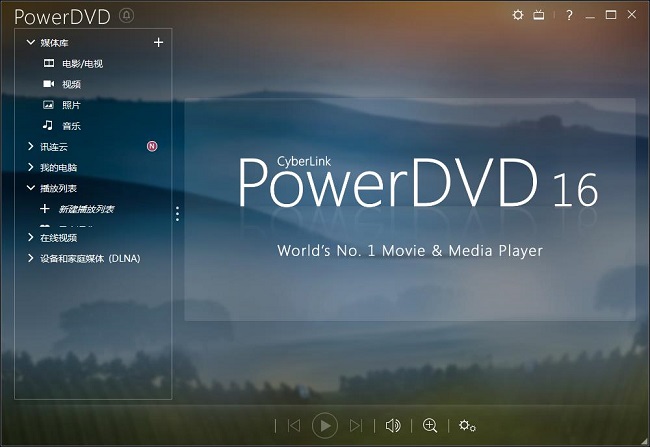650x447 pixels.
Task: Skip to next track
Action: (356, 425)
